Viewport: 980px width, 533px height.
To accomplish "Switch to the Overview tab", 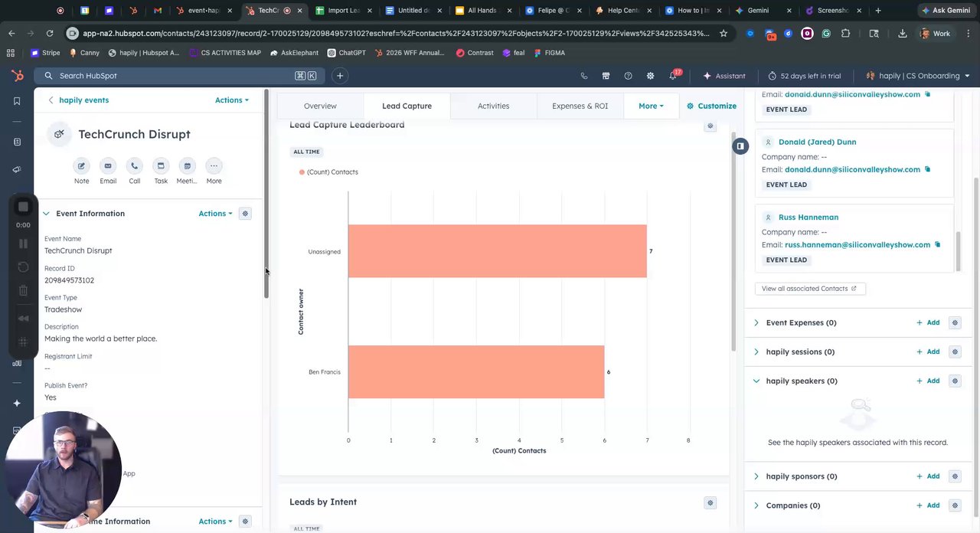I will [320, 106].
